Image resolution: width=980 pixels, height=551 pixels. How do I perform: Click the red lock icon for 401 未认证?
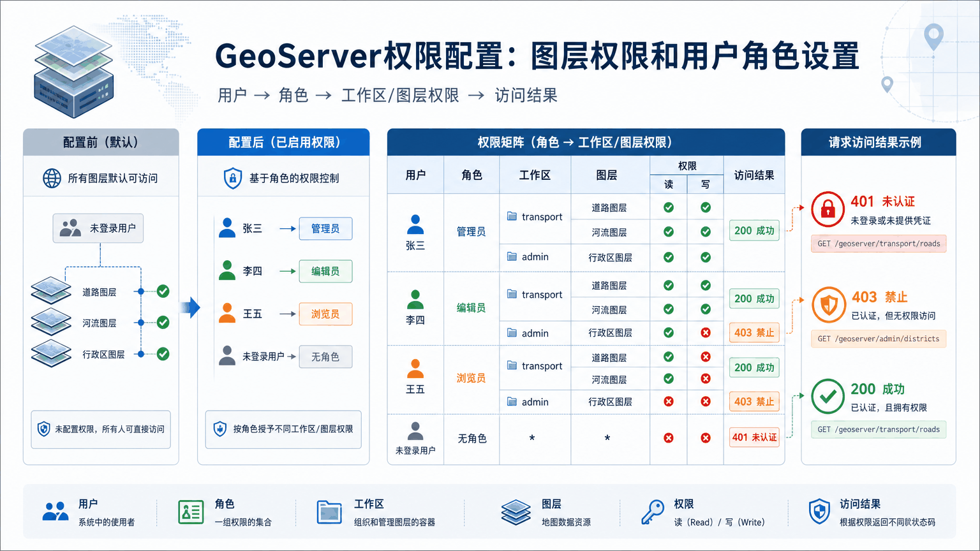pyautogui.click(x=828, y=209)
